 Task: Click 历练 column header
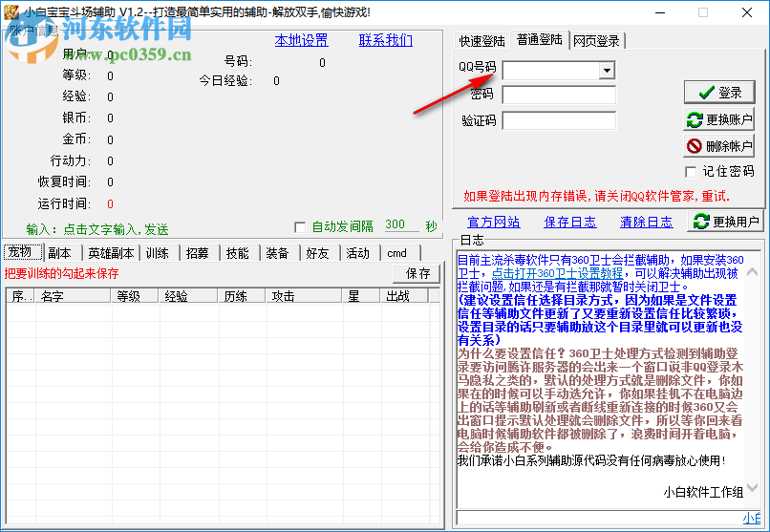242,296
